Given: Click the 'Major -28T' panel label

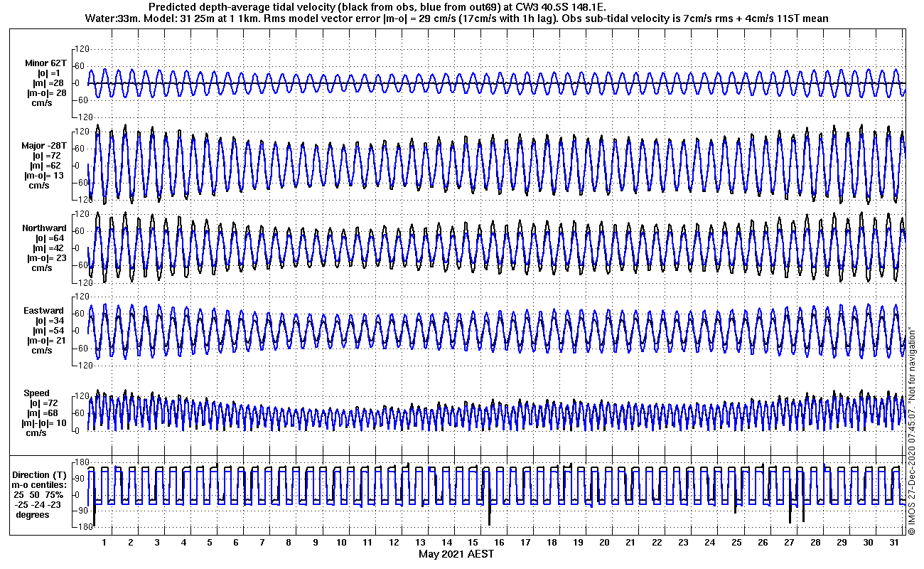Looking at the screenshot, I should pyautogui.click(x=43, y=145).
